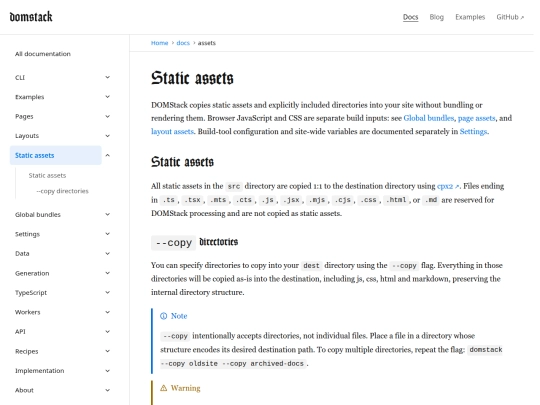The height and width of the screenshot is (405, 540).
Task: Expand the Implementation section chevron
Action: coord(107,371)
